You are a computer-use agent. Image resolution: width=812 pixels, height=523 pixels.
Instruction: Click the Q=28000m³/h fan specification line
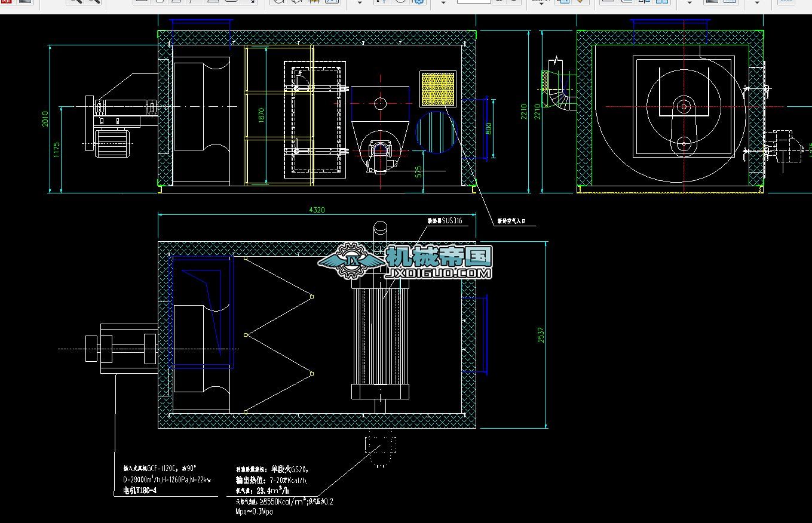(167, 479)
